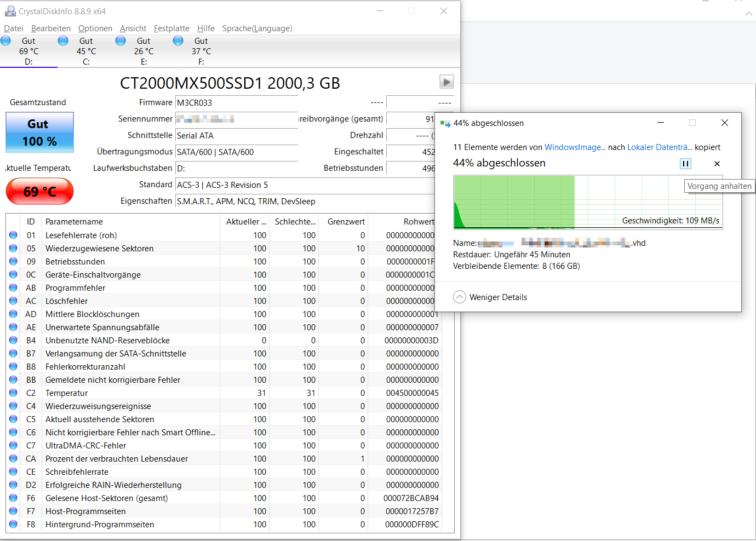Select the Gemeldete nicht korrigierbare Fehler row

pos(224,379)
